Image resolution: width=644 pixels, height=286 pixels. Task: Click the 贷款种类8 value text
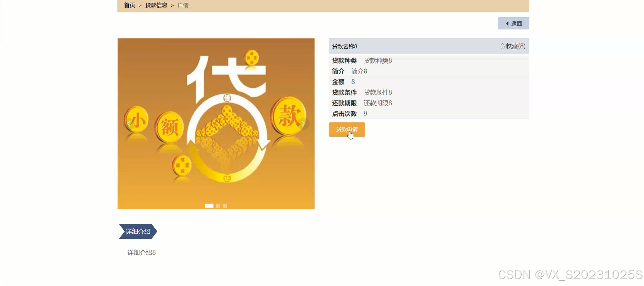pos(378,60)
